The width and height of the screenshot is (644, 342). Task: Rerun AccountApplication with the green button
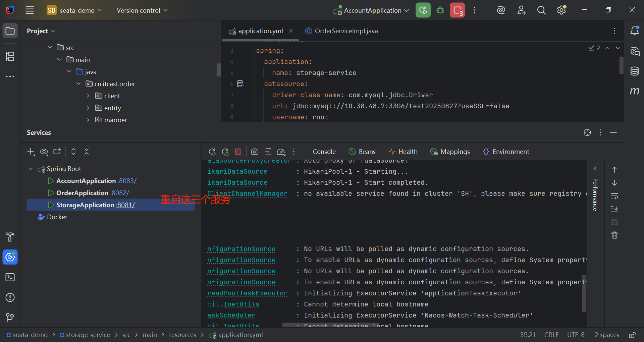423,10
